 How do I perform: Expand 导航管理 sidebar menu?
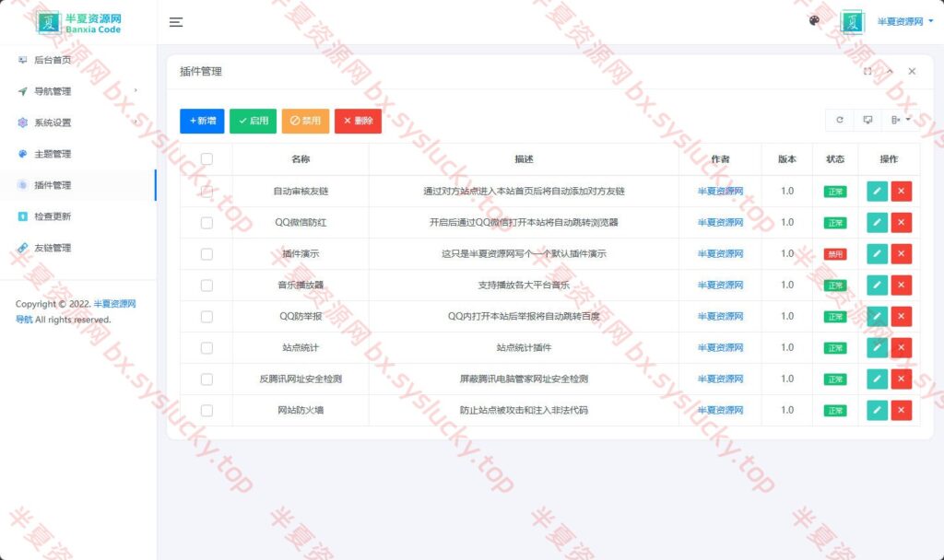(x=78, y=91)
